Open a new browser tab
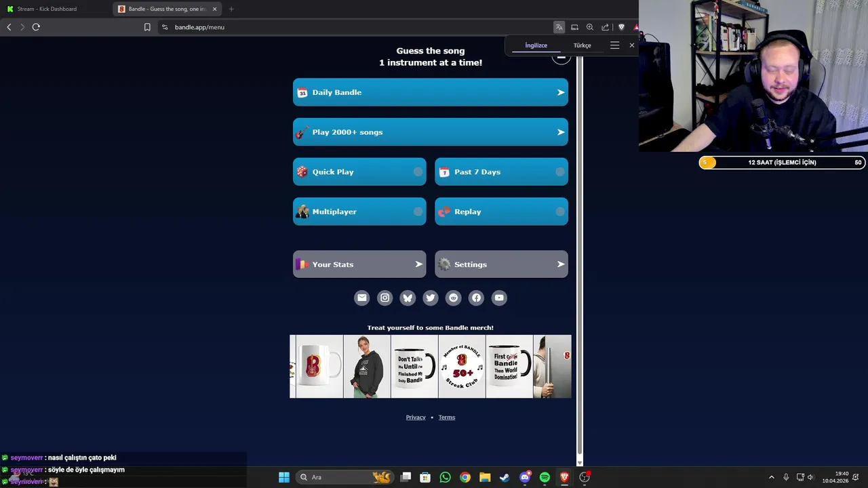This screenshot has width=868, height=488. pyautogui.click(x=231, y=9)
